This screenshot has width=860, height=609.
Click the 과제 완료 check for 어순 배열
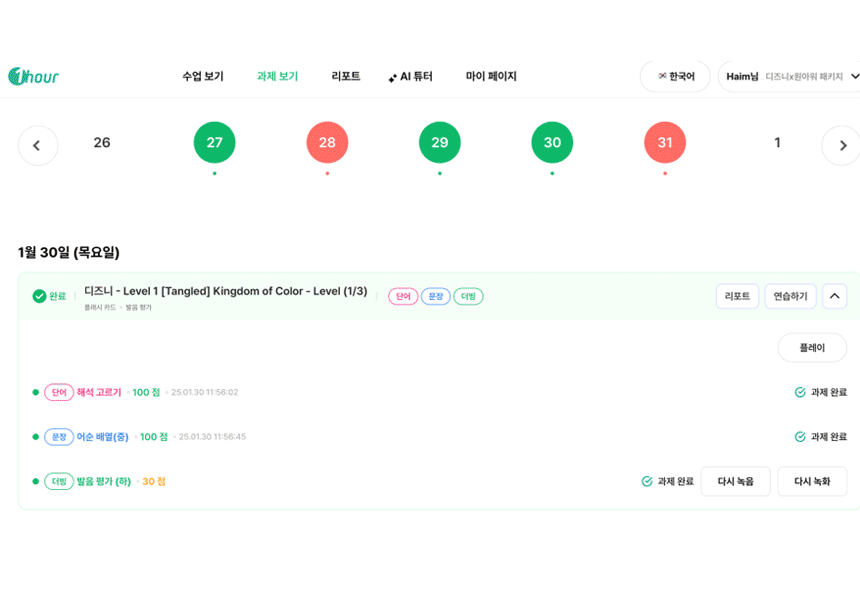click(x=800, y=437)
